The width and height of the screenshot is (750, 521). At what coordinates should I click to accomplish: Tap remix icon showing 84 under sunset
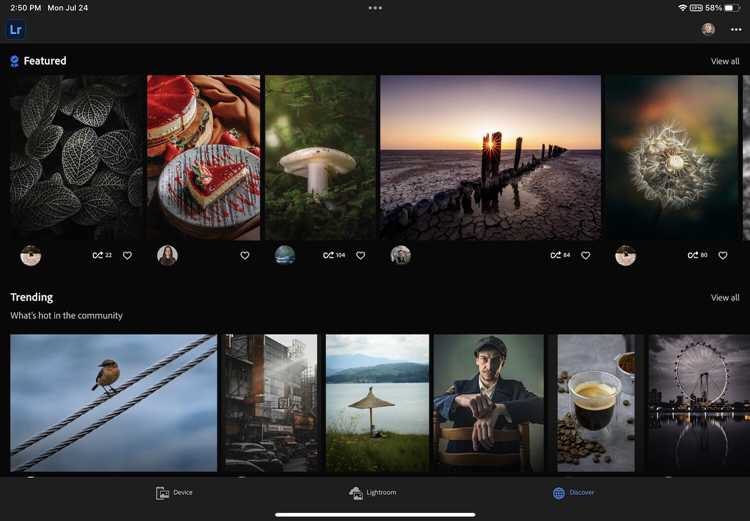pos(560,255)
